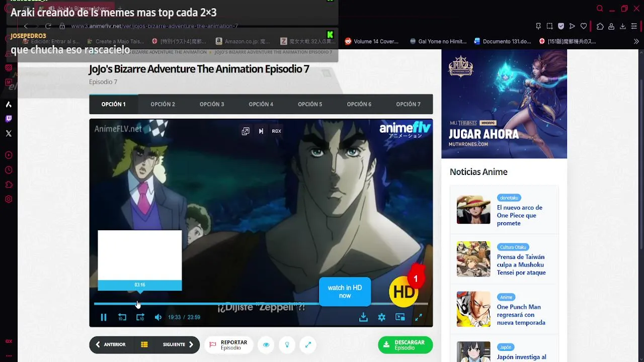Click the yellow HD badge
Viewport: 644px width, 362px height.
[x=404, y=292]
